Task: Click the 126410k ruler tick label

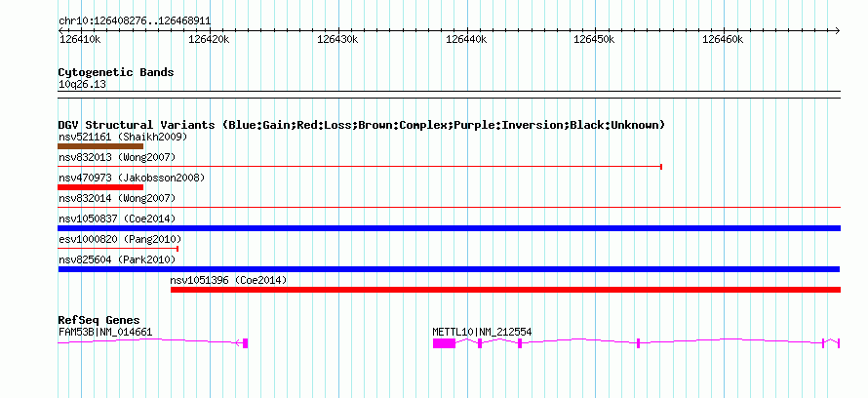Action: click(x=80, y=39)
